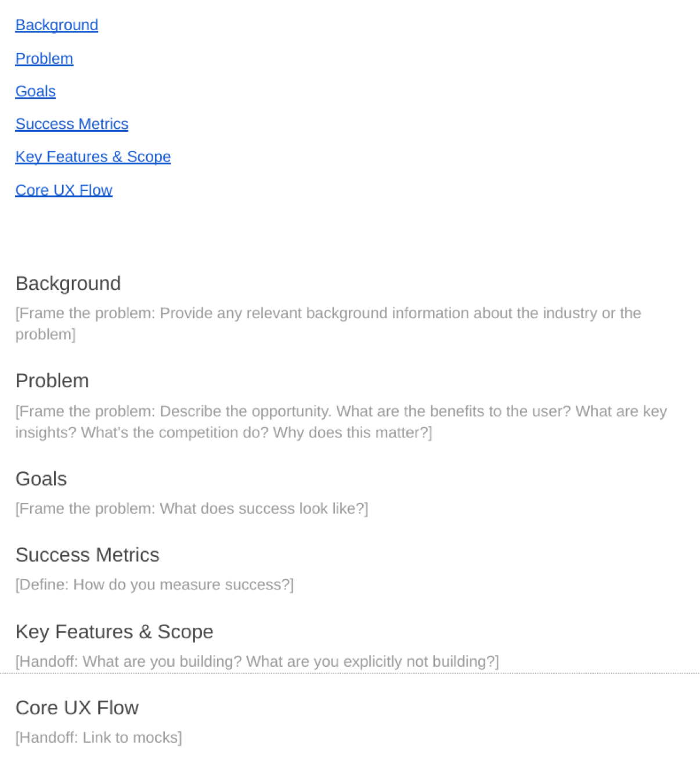
Task: Jump to Goals via the blue link
Action: [x=35, y=91]
